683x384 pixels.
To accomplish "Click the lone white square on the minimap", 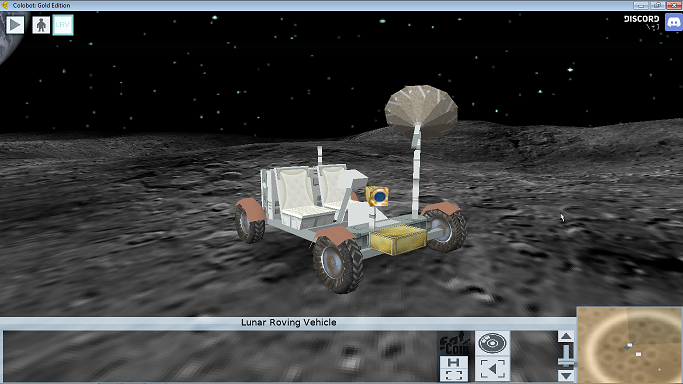I will coord(638,354).
